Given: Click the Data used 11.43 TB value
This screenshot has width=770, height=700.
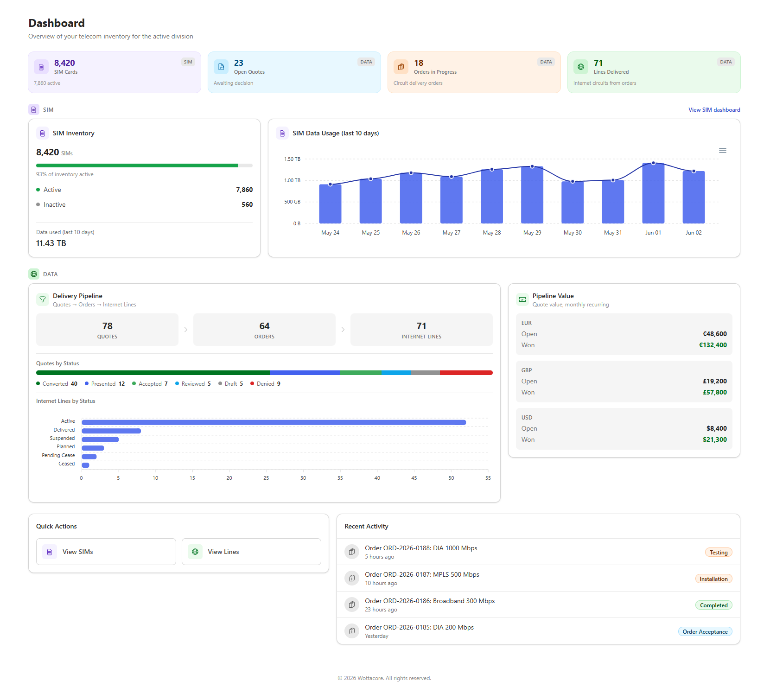Looking at the screenshot, I should (x=51, y=243).
